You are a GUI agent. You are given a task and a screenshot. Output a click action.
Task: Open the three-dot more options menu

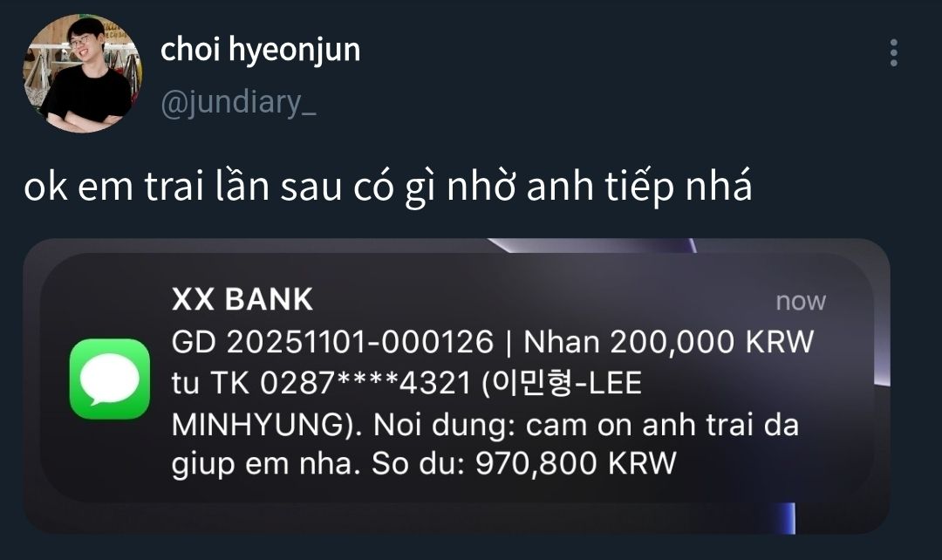point(894,53)
